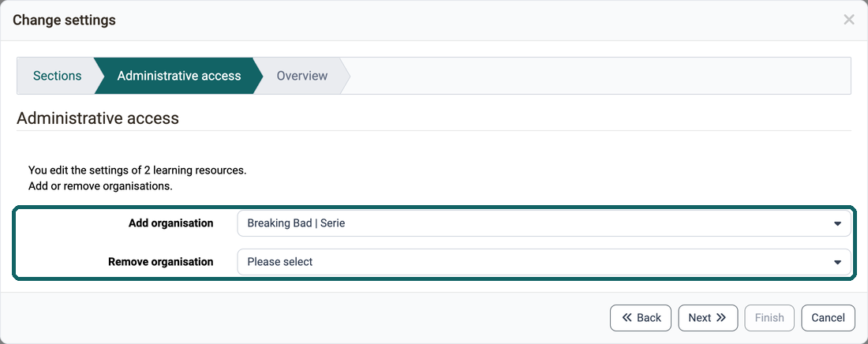Proceed with the Next button
Screen dimensions: 868x344
click(x=708, y=318)
